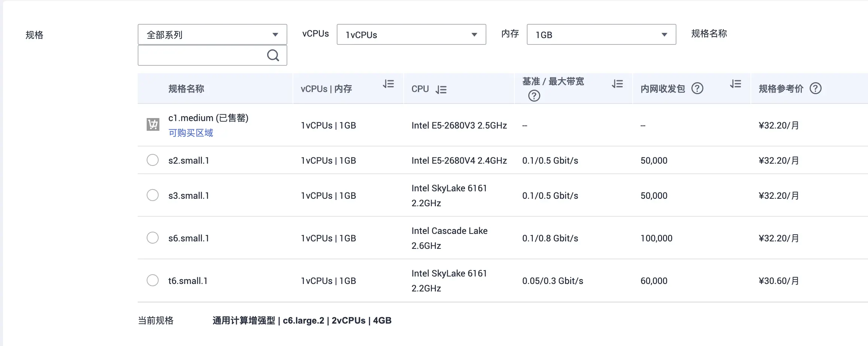Select the s6.small.1 flavor radio
Image resolution: width=868 pixels, height=346 pixels.
click(x=153, y=238)
